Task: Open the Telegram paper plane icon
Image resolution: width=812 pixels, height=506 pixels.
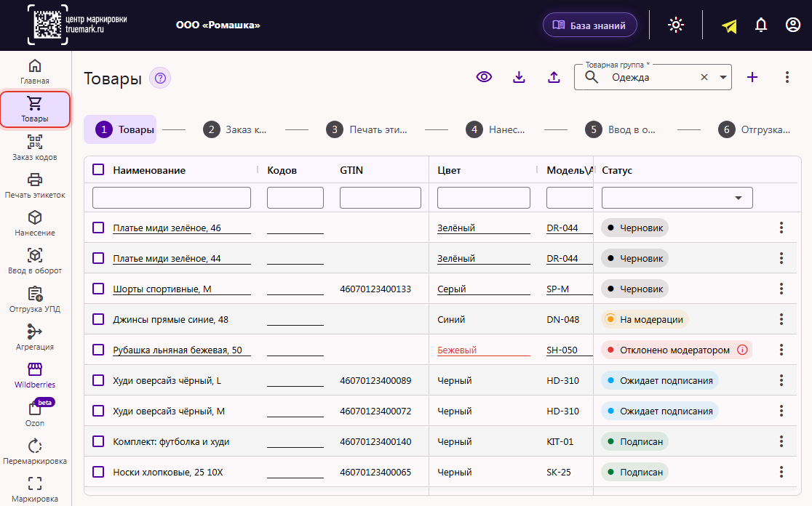Action: click(729, 25)
